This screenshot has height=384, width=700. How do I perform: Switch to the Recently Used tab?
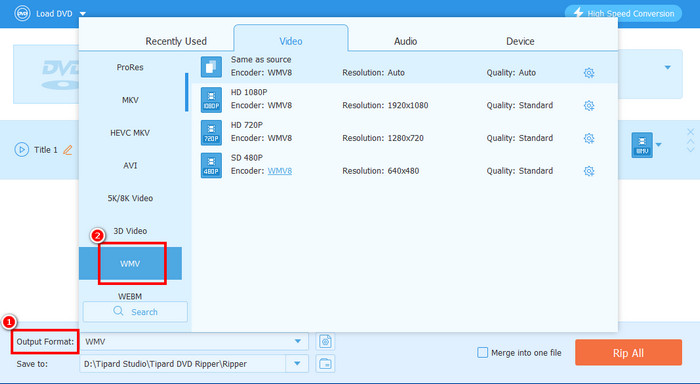point(176,41)
